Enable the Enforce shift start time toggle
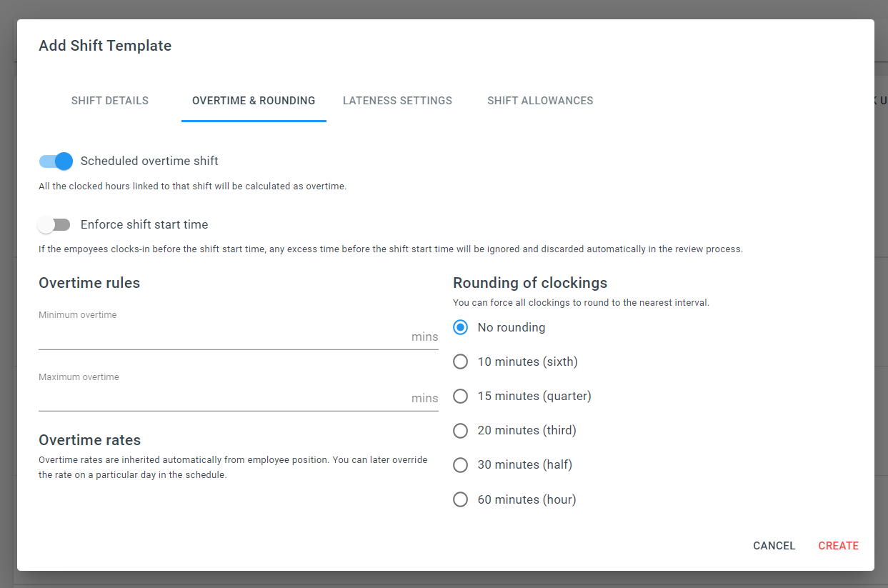The width and height of the screenshot is (888, 588). pos(54,225)
